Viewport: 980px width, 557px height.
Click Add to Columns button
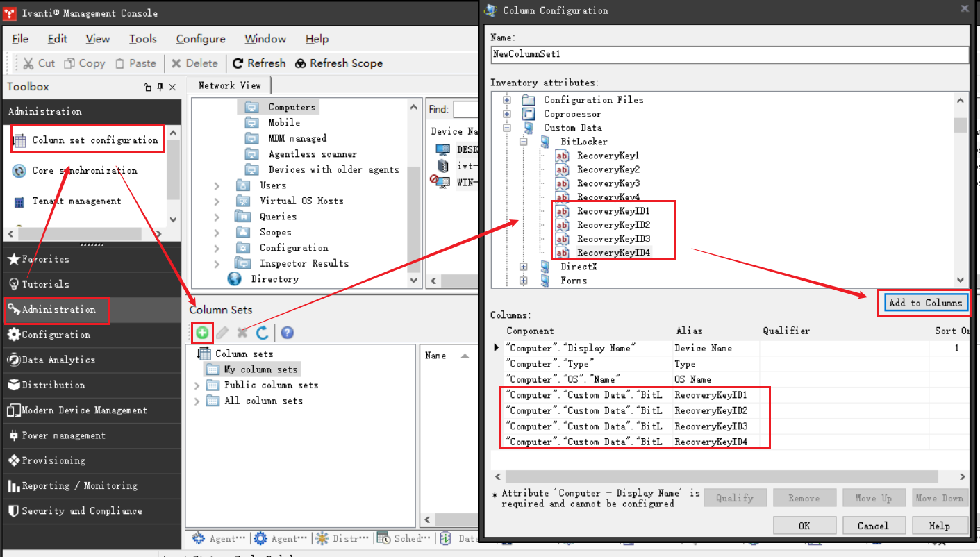[x=925, y=303]
